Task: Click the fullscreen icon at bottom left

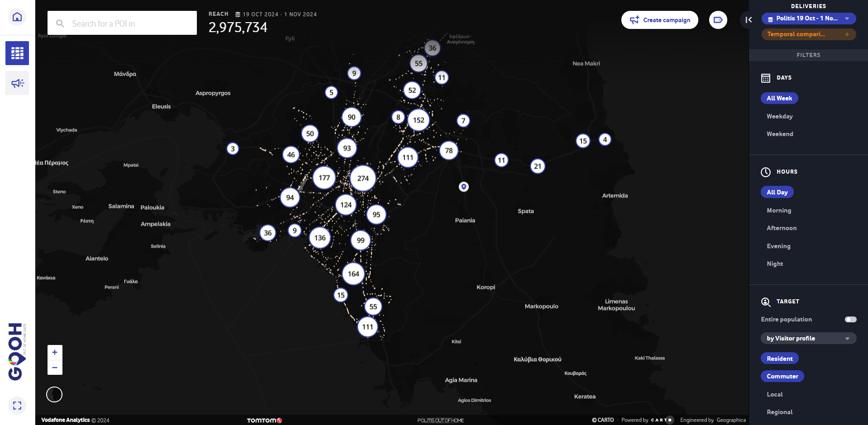Action: point(17,406)
